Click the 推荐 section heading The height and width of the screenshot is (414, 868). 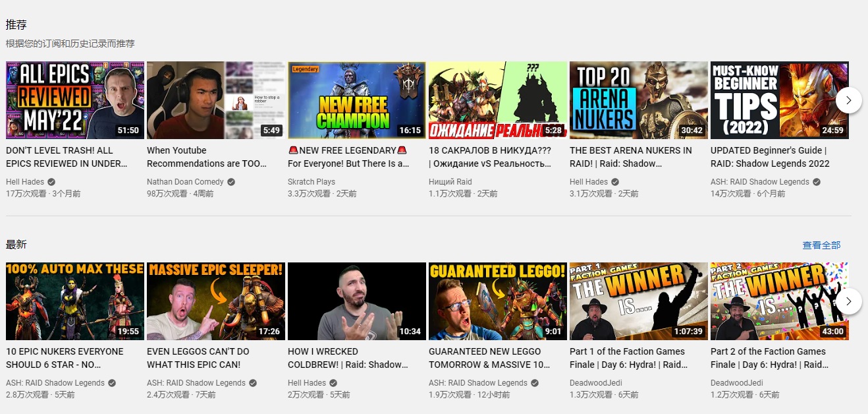[x=16, y=25]
